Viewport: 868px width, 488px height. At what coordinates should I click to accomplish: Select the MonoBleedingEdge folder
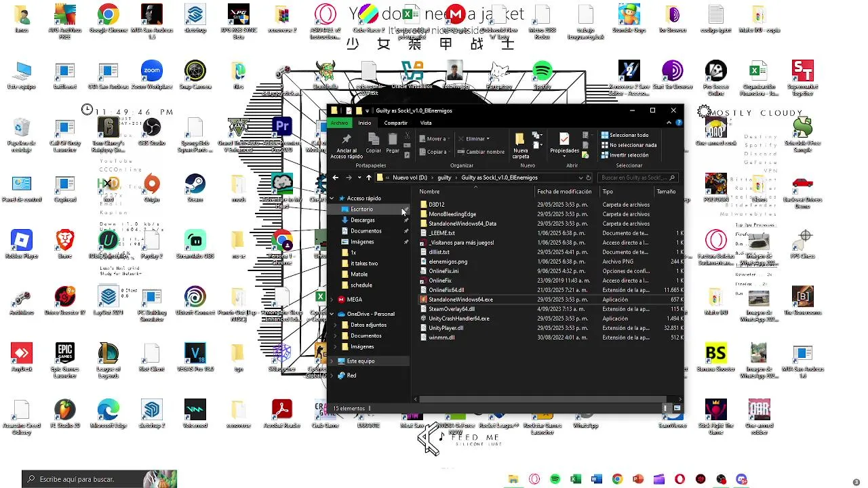click(452, 214)
